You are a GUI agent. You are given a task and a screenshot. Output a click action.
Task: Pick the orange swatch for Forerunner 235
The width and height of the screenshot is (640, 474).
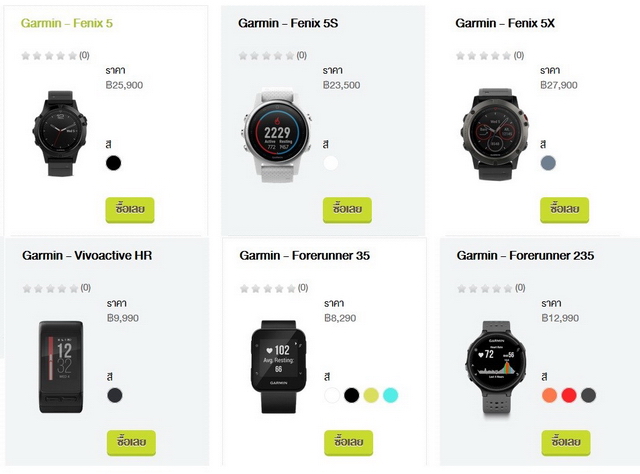[x=549, y=395]
